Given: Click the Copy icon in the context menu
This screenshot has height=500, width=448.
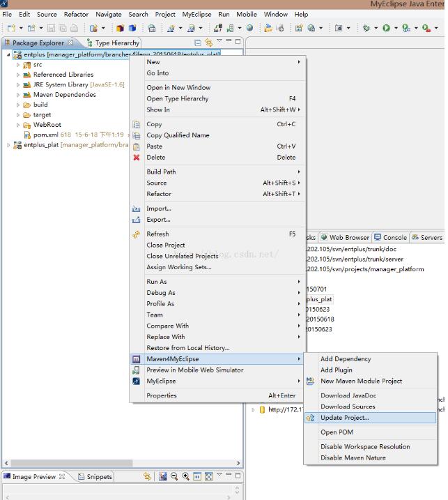Looking at the screenshot, I should [x=137, y=124].
